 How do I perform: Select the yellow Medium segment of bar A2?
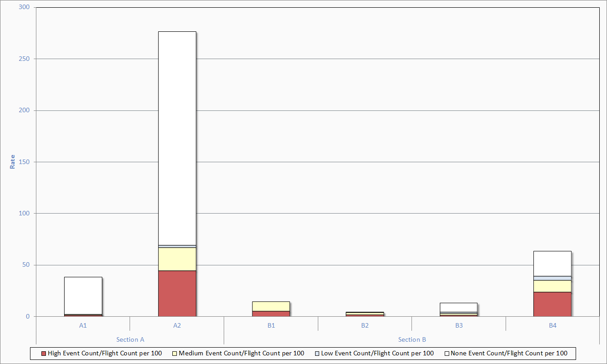coord(177,259)
